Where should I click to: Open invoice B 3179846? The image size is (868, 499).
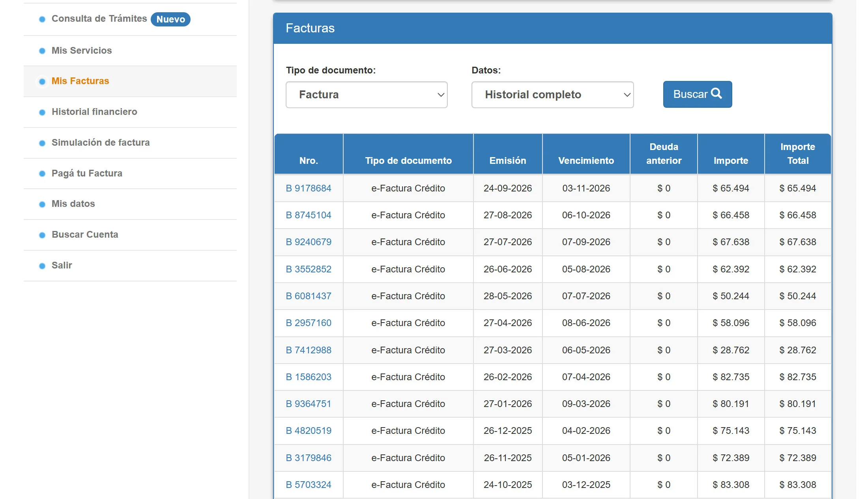309,458
